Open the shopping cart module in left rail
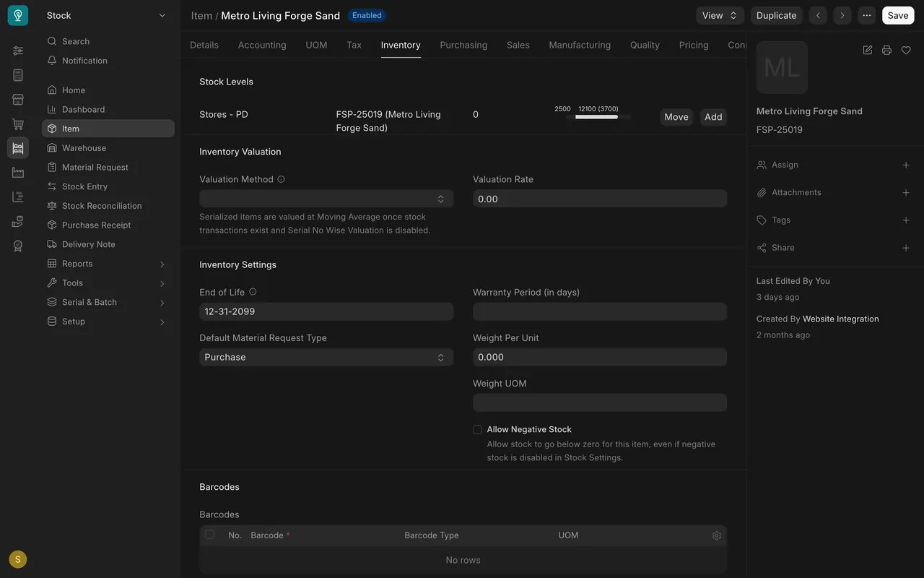 [x=18, y=124]
